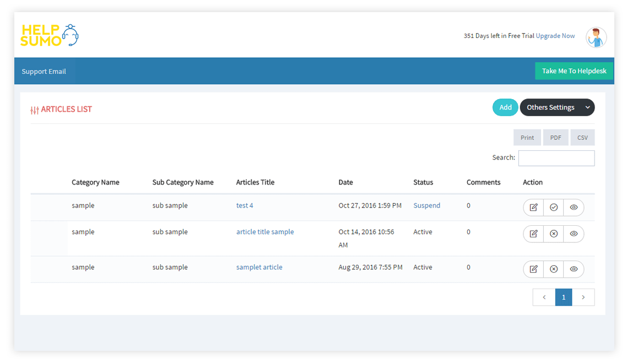Viewport: 627px width, 364px height.
Task: Print the articles list
Action: pos(527,138)
